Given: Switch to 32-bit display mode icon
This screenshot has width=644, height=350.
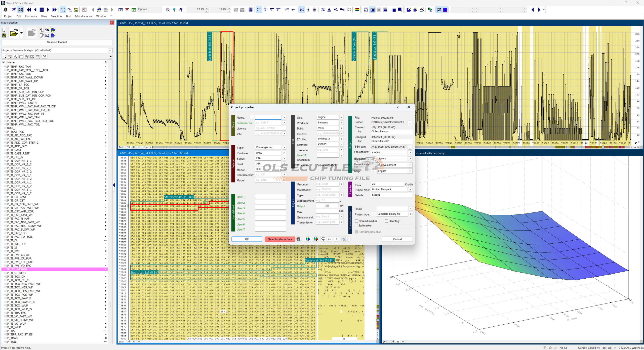Looking at the screenshot, I should [x=272, y=10].
